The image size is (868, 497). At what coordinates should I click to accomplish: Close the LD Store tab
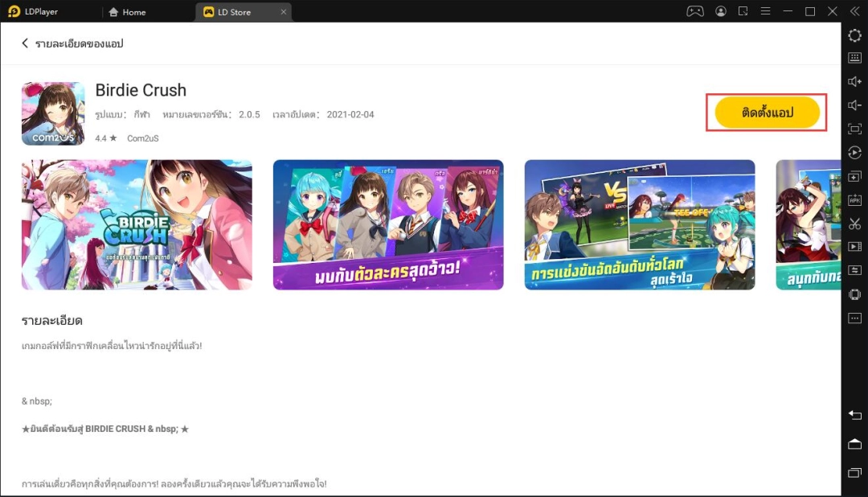pos(283,11)
